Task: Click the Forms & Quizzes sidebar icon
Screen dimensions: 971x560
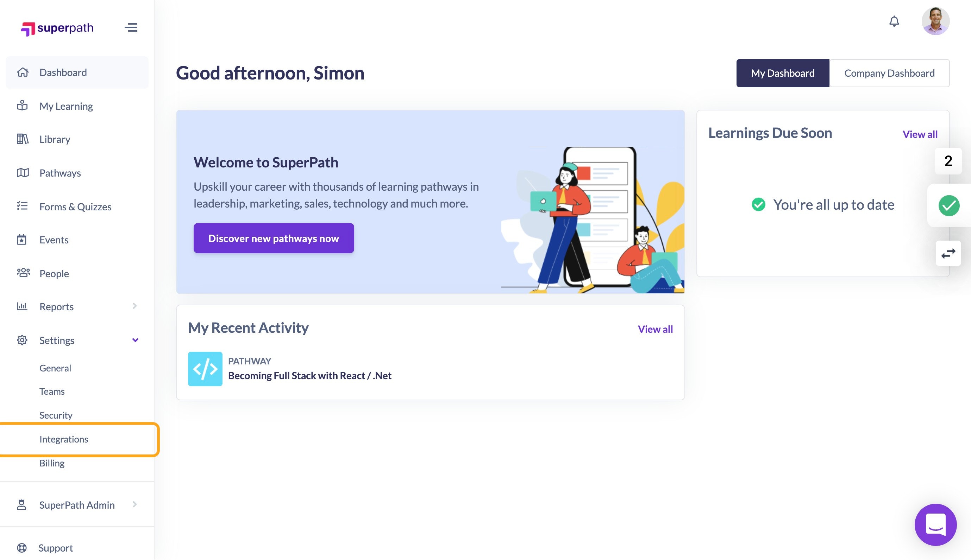Action: pos(23,206)
